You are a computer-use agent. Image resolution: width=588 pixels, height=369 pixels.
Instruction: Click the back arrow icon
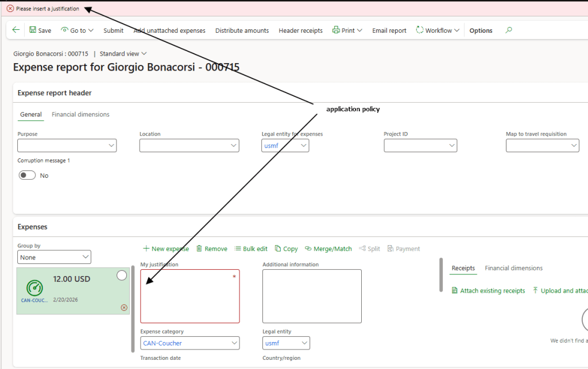point(16,30)
